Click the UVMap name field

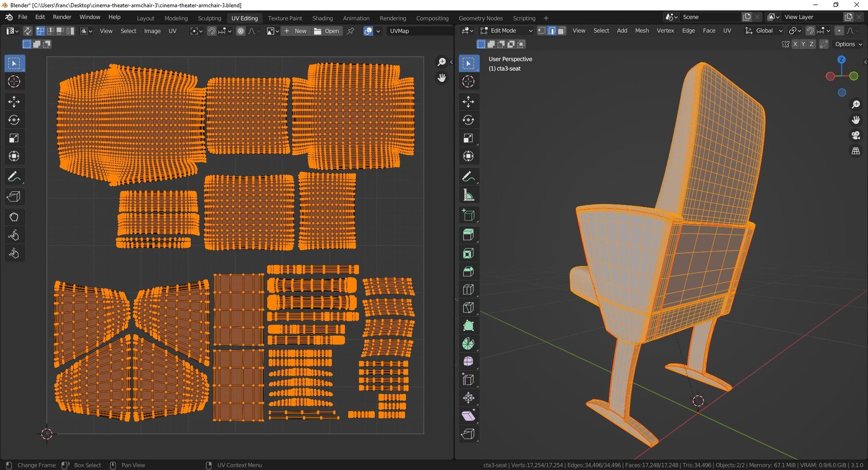point(420,31)
